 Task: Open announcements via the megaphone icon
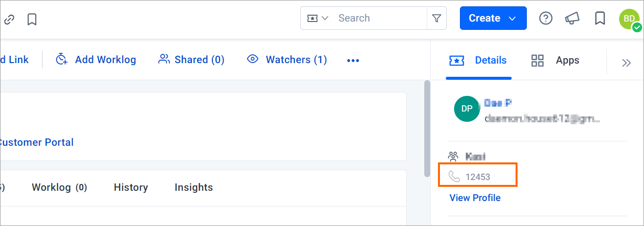tap(572, 18)
